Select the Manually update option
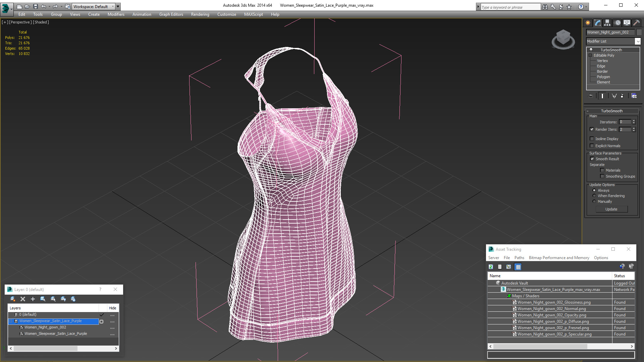This screenshot has height=362, width=644. [x=594, y=201]
